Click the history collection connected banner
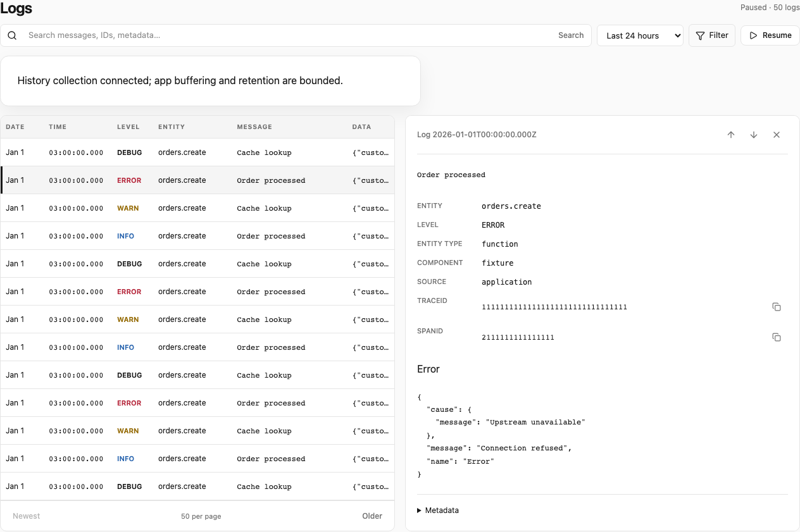Screen dimensions: 800x532 coord(210,81)
